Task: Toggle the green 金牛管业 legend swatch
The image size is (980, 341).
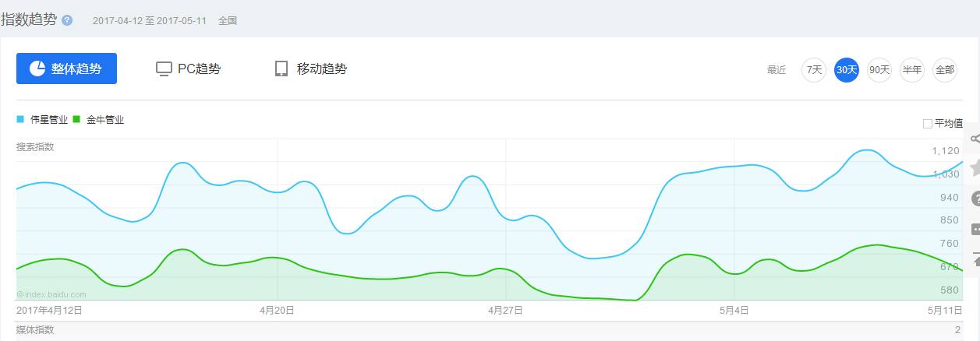Action: (x=76, y=119)
